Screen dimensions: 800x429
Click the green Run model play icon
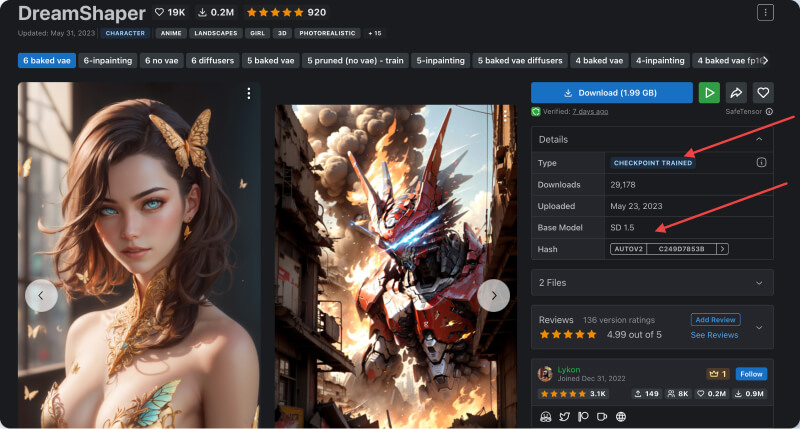click(x=709, y=92)
